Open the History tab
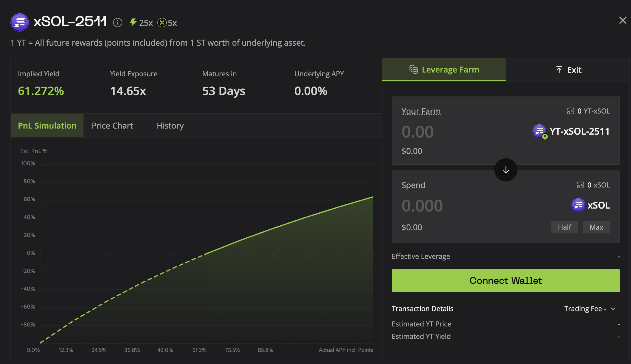Viewport: 631px width, 364px height. 170,126
